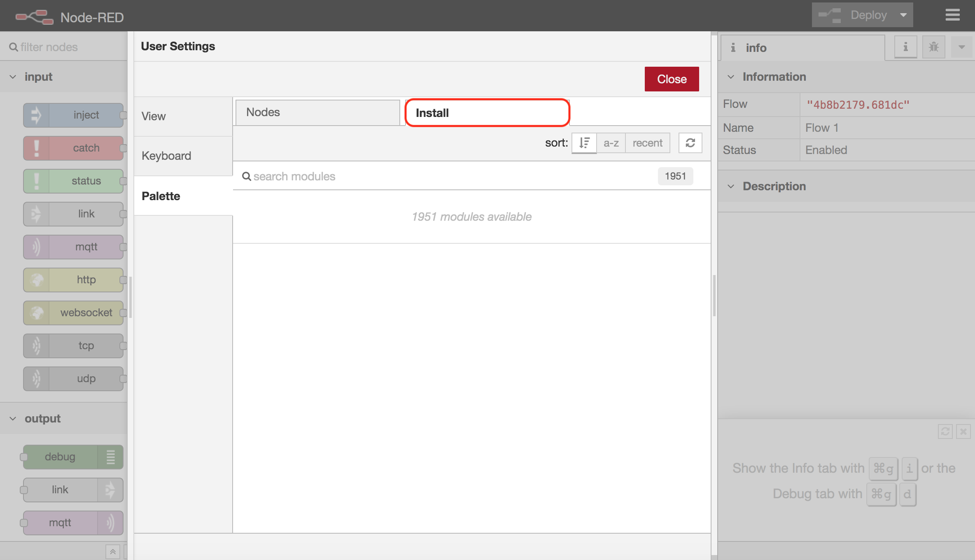
Task: Select the tcp input node
Action: [x=73, y=345]
